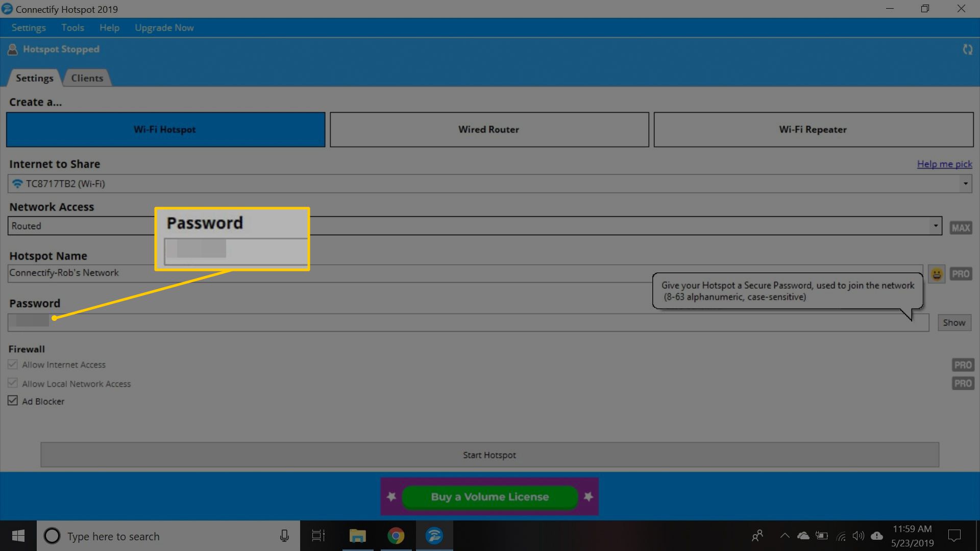Click the Connectify logo in the title bar
This screenshot has height=551, width=980.
pyautogui.click(x=7, y=9)
